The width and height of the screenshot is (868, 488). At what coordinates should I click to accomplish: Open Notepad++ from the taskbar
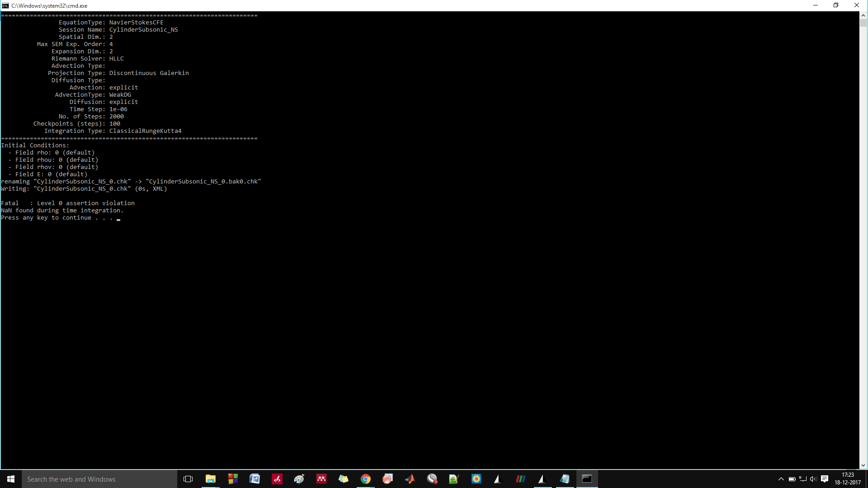454,479
